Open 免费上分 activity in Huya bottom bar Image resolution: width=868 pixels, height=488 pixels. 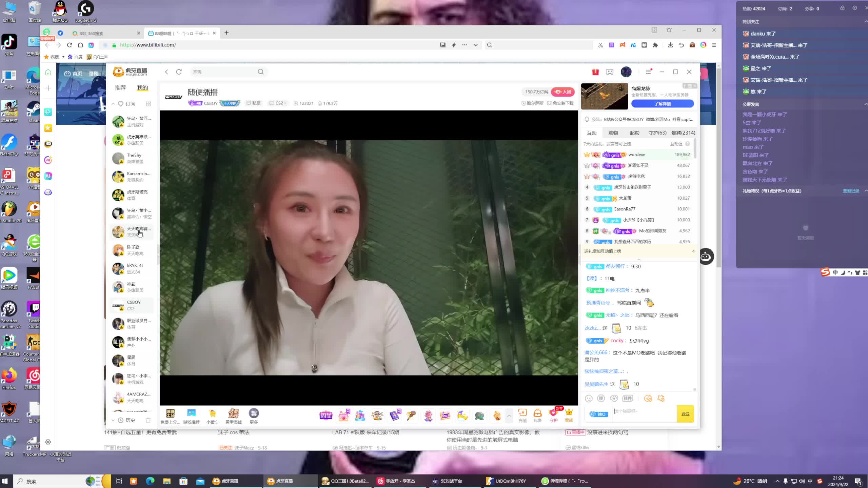tap(170, 416)
